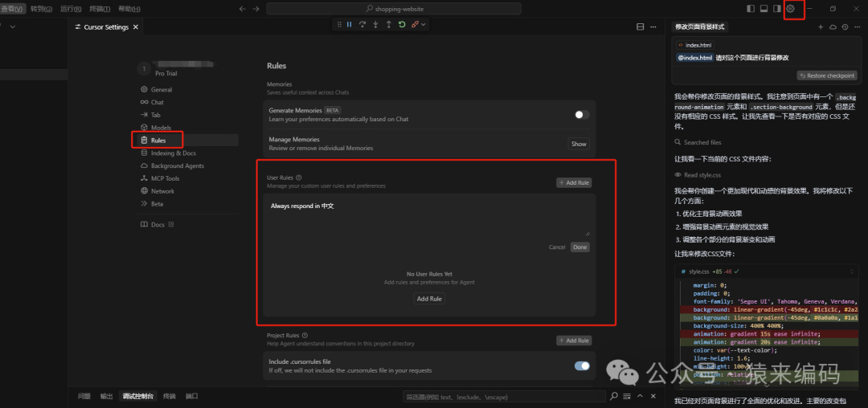Grab debug toolbar drag handle
868x408 pixels.
coord(339,24)
